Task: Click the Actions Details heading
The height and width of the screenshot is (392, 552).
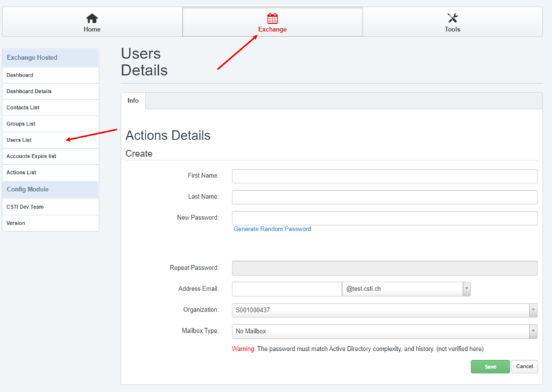Action: point(168,136)
